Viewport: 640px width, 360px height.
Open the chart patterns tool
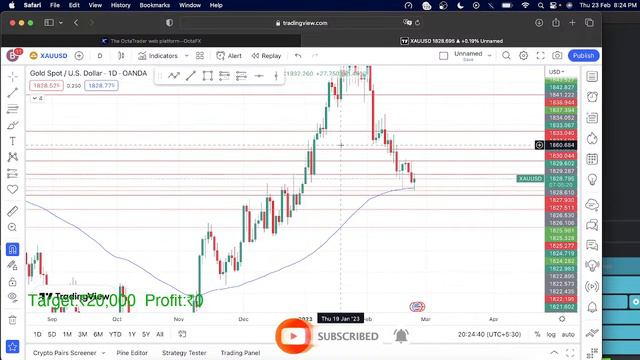point(13,157)
